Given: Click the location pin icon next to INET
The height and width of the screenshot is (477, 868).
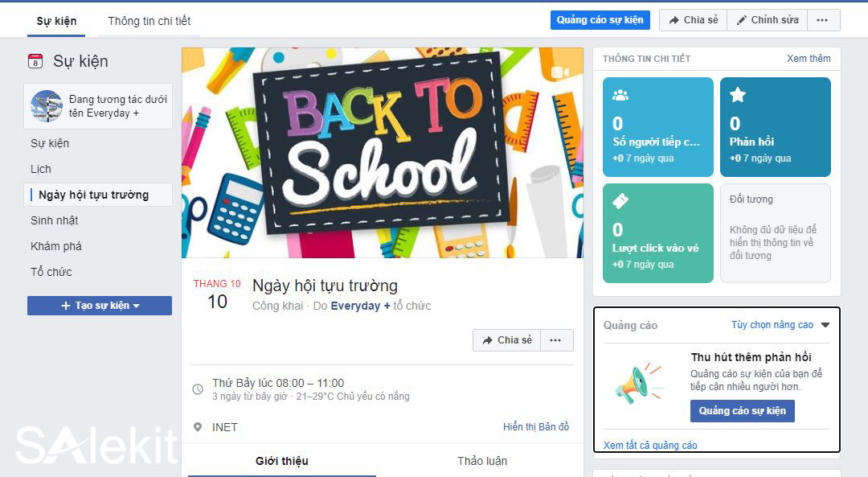Looking at the screenshot, I should click(x=198, y=427).
